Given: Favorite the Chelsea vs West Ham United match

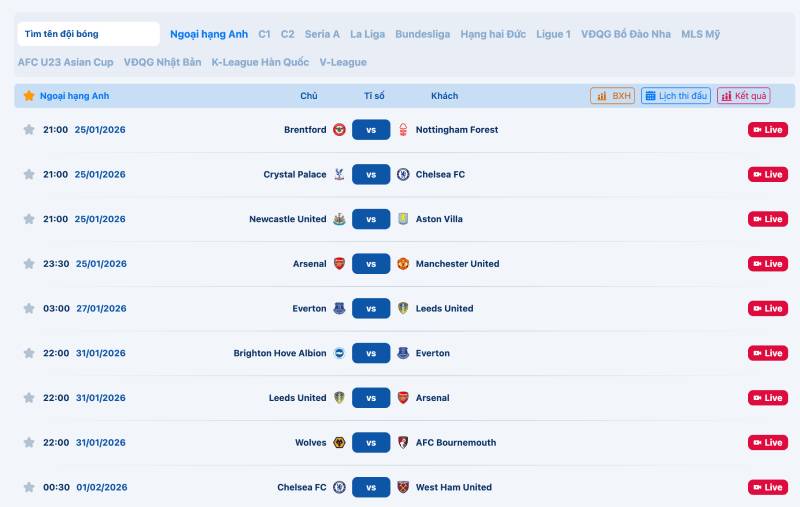Looking at the screenshot, I should 29,487.
